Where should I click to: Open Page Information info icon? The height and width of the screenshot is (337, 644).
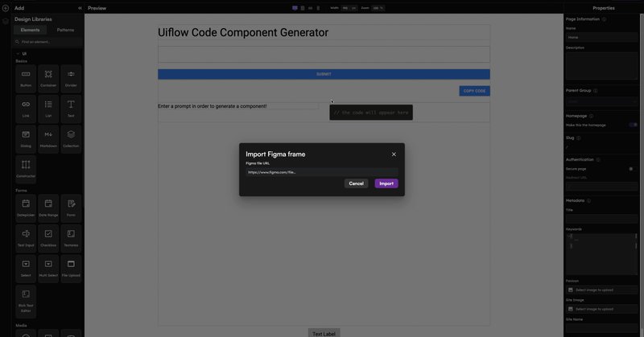604,19
